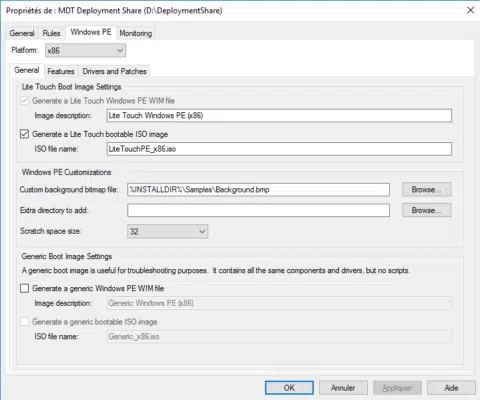Image resolution: width=480 pixels, height=400 pixels.
Task: Click the Generate a generic bootable ISO checkbox
Action: [24, 322]
